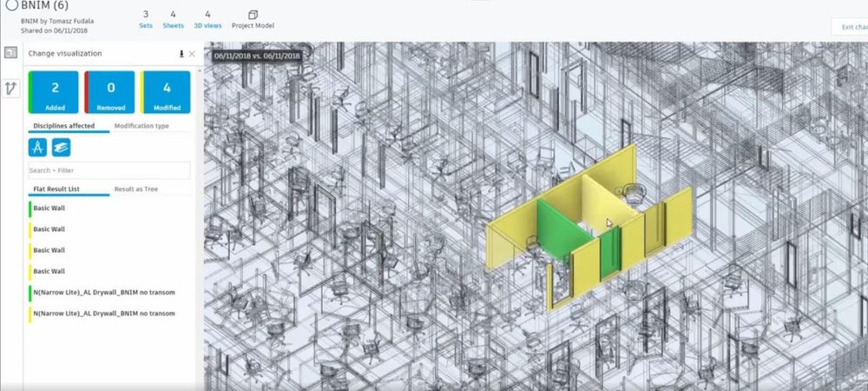Image resolution: width=868 pixels, height=391 pixels.
Task: Click the green added door in 3D view
Action: pyautogui.click(x=610, y=253)
